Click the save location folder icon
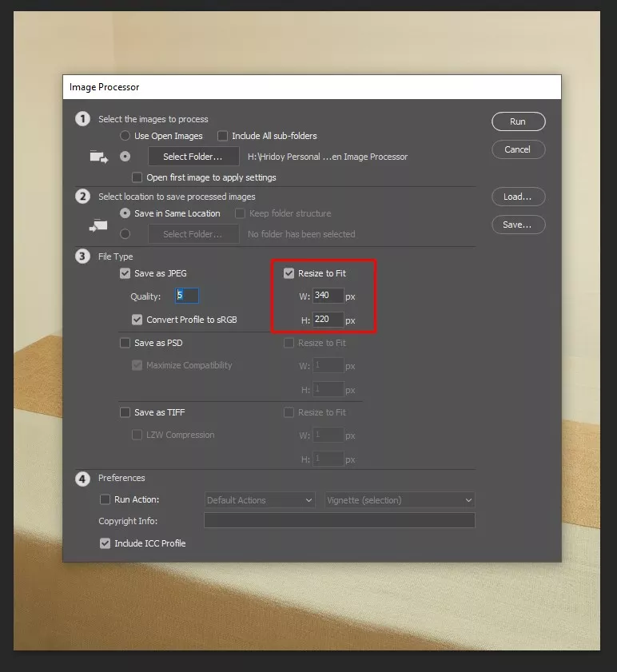 click(x=98, y=226)
